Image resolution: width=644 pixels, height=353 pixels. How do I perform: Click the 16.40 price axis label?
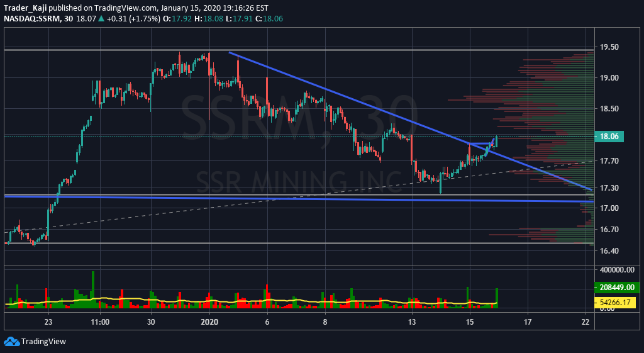(609, 250)
